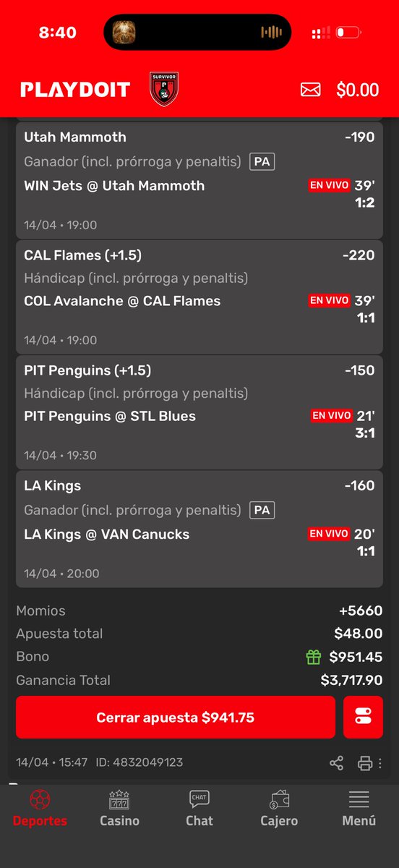Click Cerrar apuesta $941.75 button
The width and height of the screenshot is (399, 868).
[176, 718]
